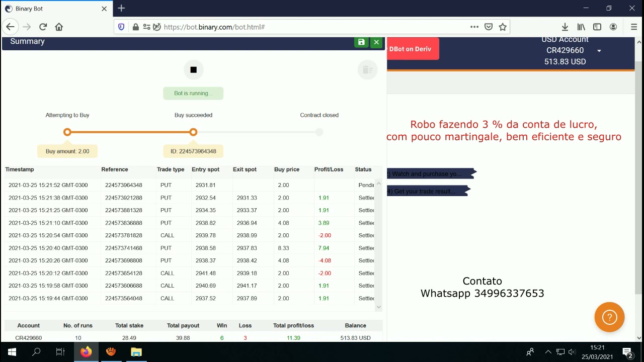Show site security padlock information
The image size is (644, 362).
[x=135, y=27]
